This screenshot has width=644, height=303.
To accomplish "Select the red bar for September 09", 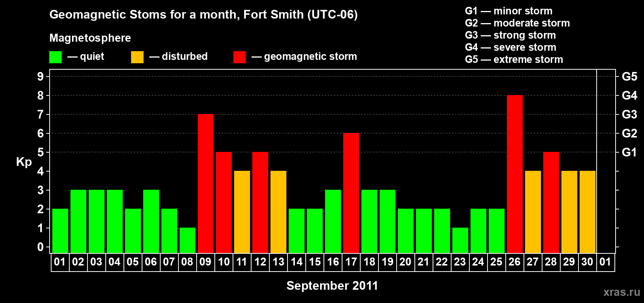I will 205,184.
